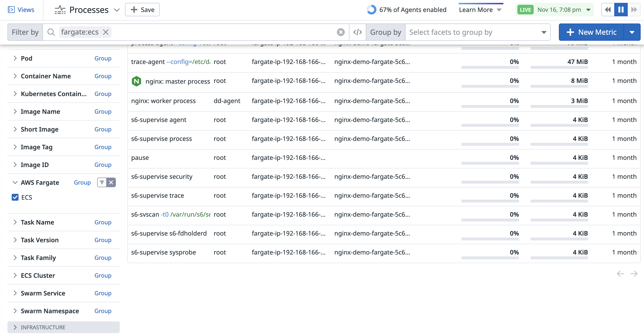Group by Task Family
644x336 pixels.
103,258
